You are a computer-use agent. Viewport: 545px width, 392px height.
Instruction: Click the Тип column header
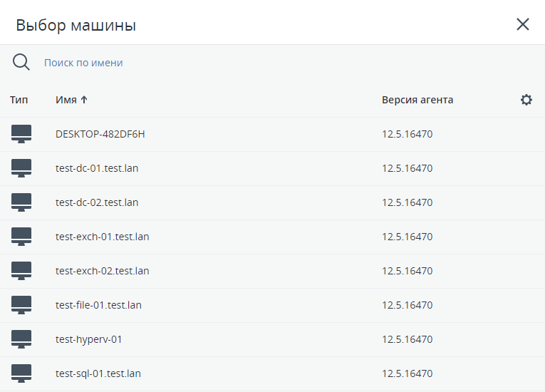19,100
